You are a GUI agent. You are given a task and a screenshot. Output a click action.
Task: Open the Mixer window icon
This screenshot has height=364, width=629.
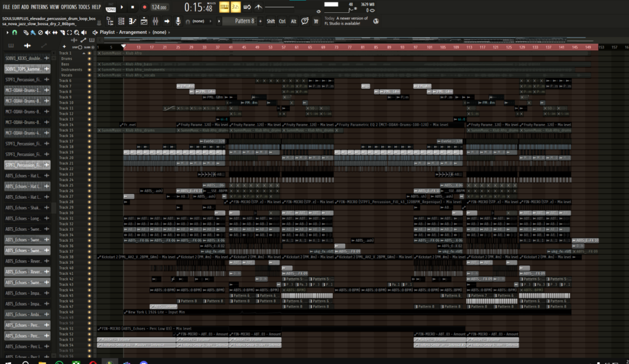[x=154, y=21]
